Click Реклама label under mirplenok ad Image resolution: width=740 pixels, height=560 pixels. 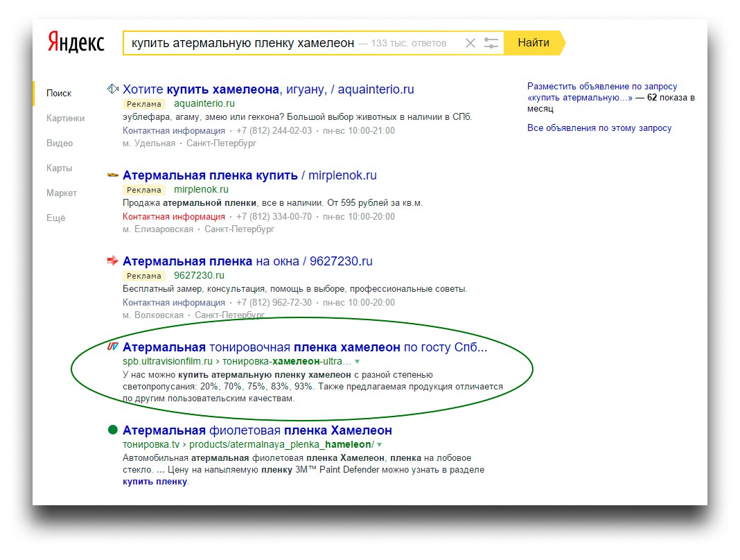144,190
